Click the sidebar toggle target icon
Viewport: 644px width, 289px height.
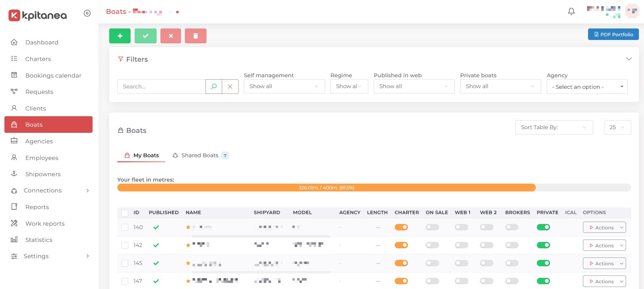tap(87, 13)
